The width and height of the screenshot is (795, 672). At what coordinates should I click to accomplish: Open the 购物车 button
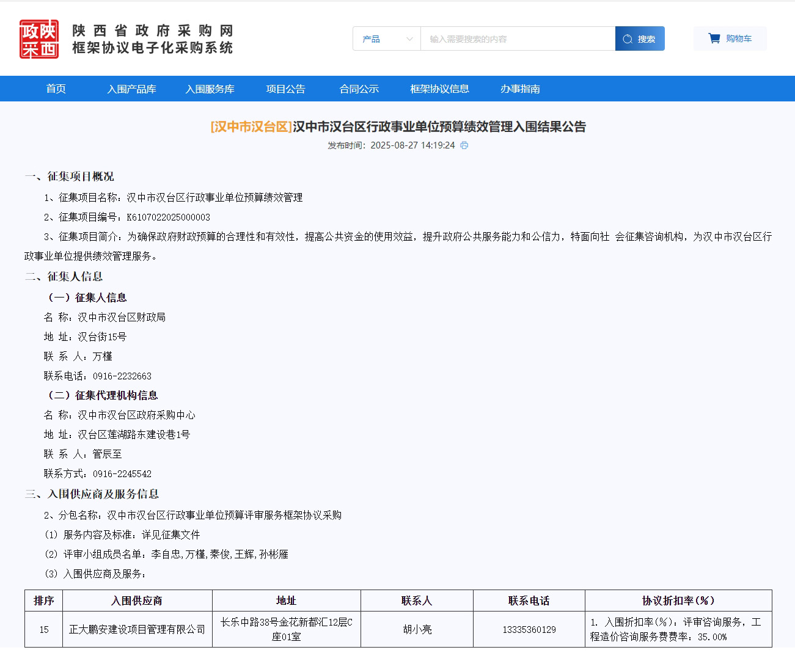pos(730,38)
